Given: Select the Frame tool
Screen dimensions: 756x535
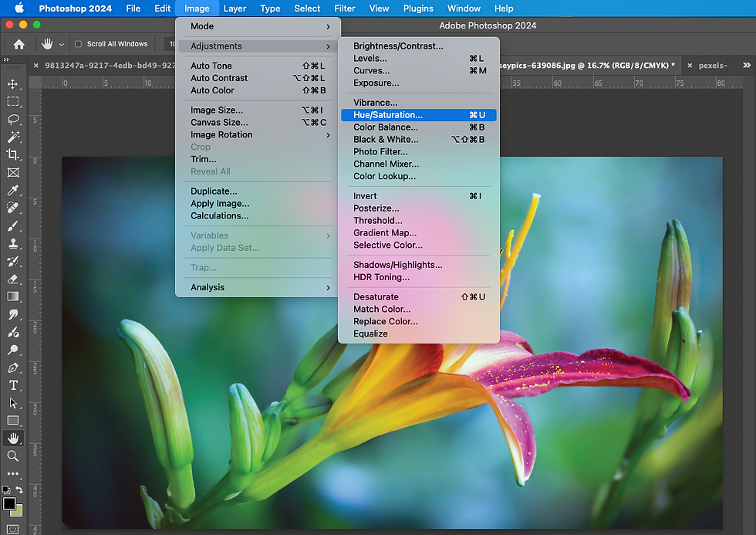Looking at the screenshot, I should [x=13, y=172].
